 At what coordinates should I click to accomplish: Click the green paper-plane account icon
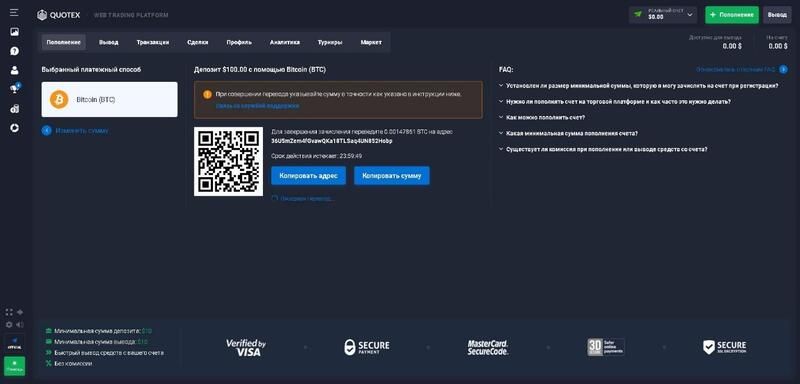point(638,14)
